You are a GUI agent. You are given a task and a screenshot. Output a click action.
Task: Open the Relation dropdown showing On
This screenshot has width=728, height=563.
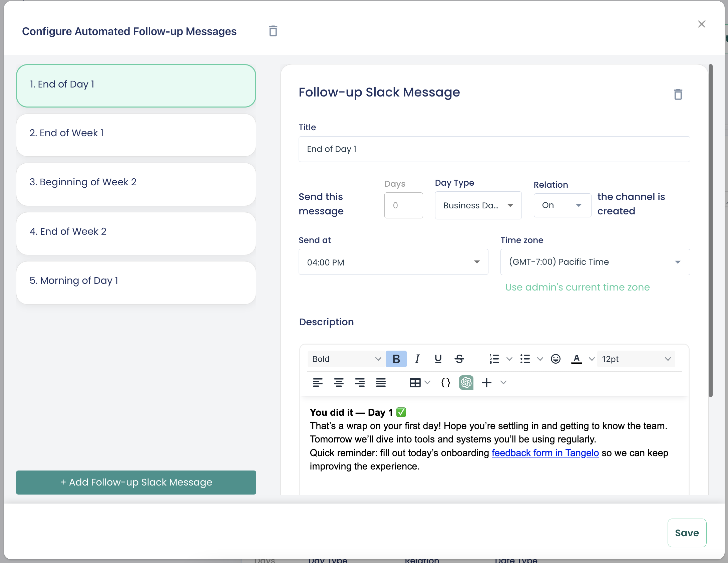[x=562, y=205]
